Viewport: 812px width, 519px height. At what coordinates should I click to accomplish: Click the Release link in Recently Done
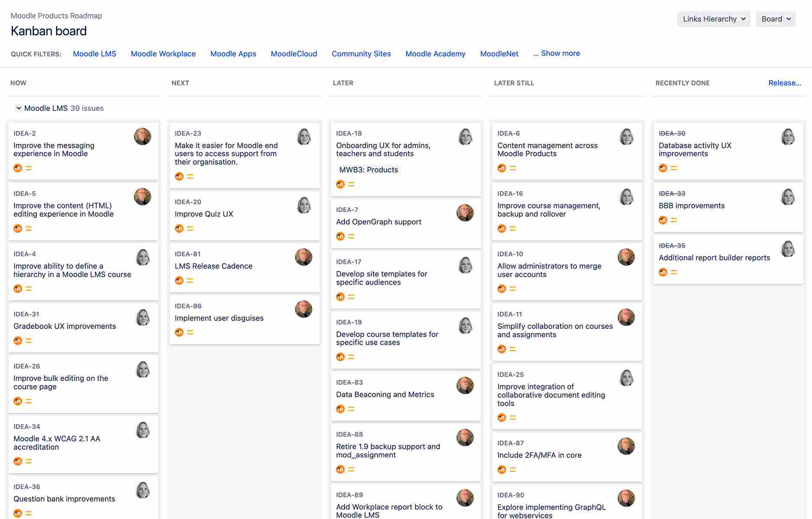click(785, 83)
